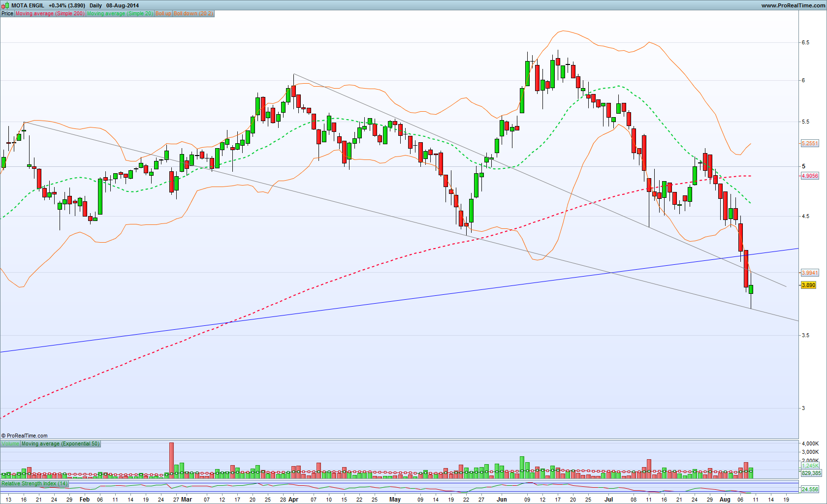827x504 pixels.
Task: Select the Boll up indicator label
Action: [163, 13]
